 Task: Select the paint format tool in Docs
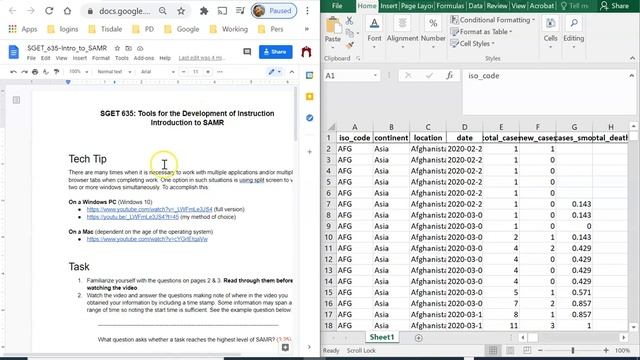pos(56,72)
